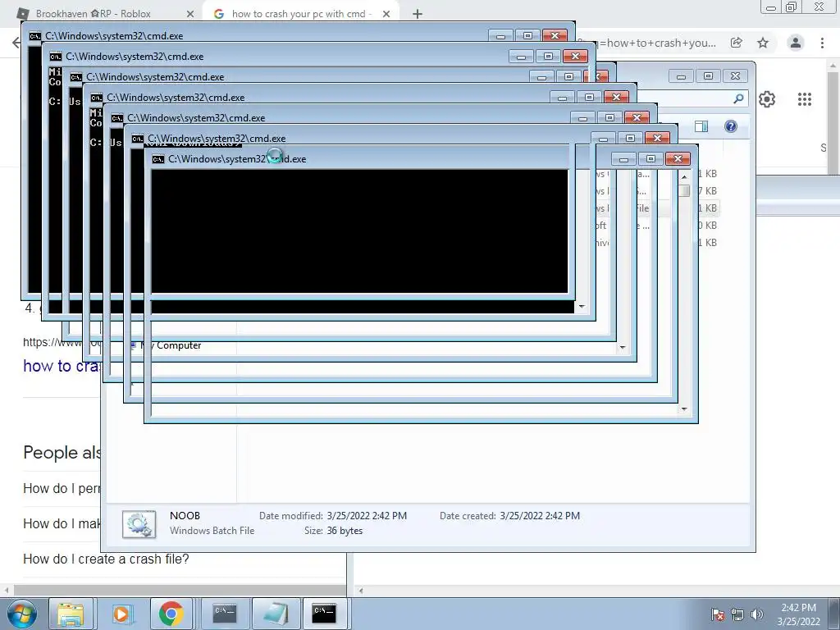Screen dimensions: 840x630
Task: Close the 'how to crash your pc' tab
Action: coord(386,14)
